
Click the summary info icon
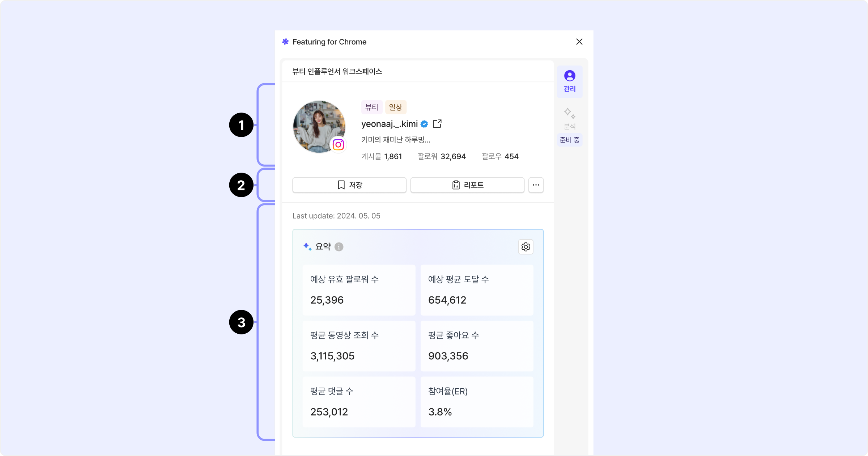[339, 247]
